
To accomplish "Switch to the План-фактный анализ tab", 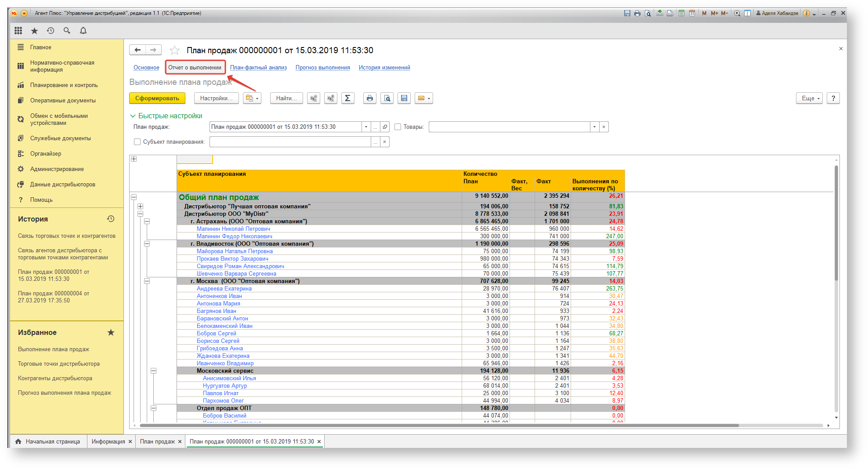I will tap(258, 68).
